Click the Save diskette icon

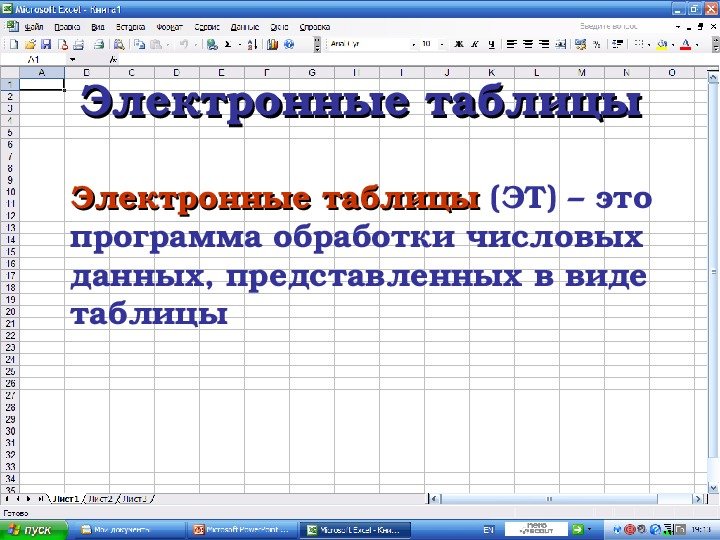[x=48, y=44]
